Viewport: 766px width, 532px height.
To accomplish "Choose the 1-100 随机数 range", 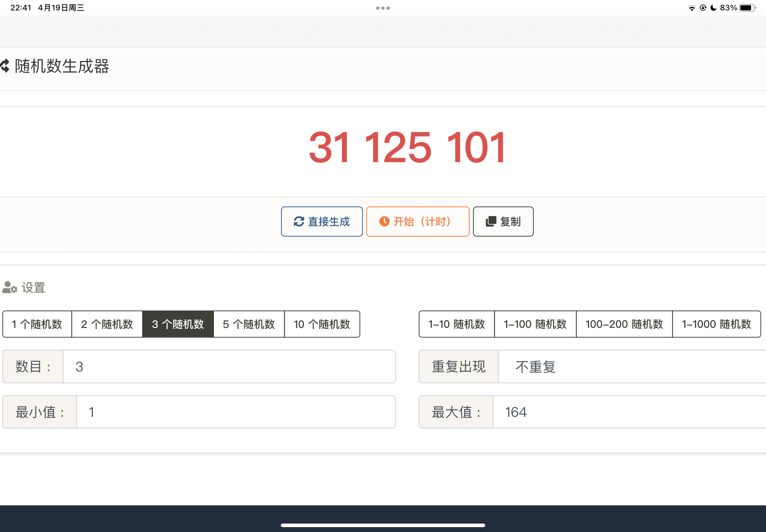I will coord(535,324).
